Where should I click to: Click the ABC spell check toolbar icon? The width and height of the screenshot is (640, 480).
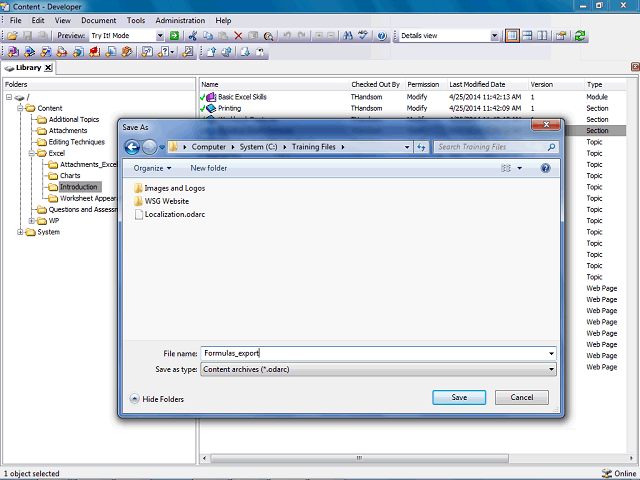click(x=363, y=36)
